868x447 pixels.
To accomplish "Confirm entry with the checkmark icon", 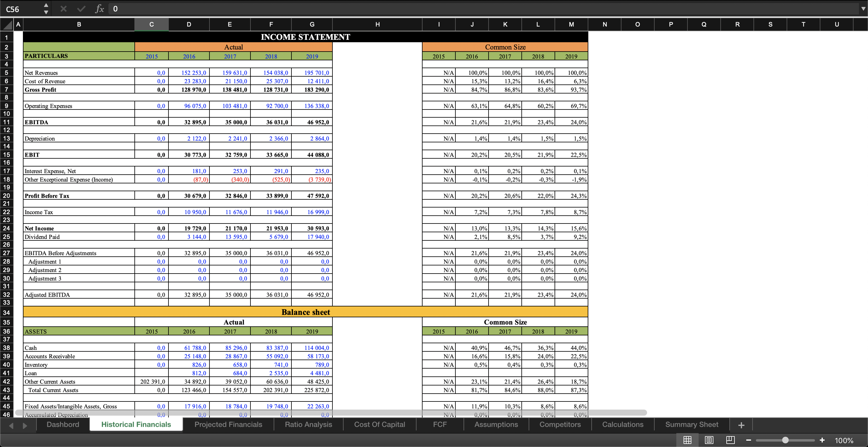I will 81,9.
